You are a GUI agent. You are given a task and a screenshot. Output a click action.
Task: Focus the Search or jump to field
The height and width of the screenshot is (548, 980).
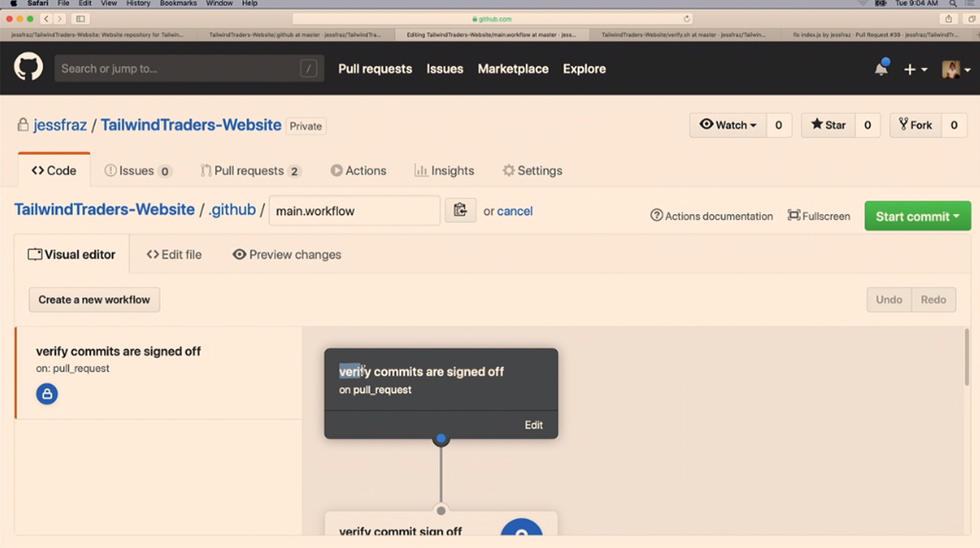coord(189,69)
